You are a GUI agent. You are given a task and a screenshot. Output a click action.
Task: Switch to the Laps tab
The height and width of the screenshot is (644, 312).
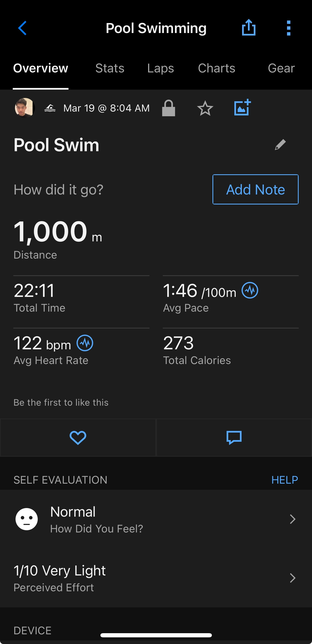pyautogui.click(x=161, y=68)
